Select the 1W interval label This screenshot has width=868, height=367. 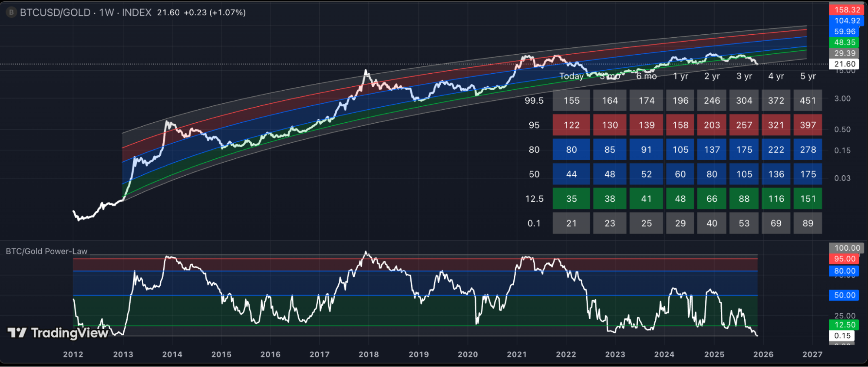coord(106,13)
